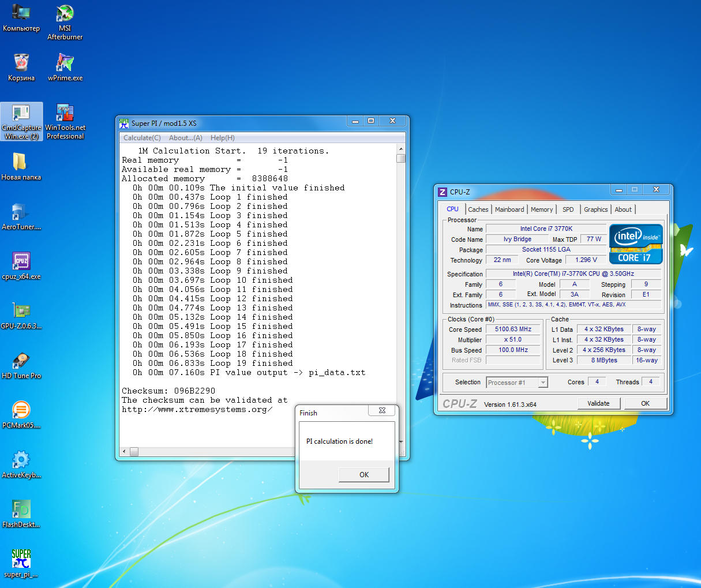The height and width of the screenshot is (588, 701).
Task: Select wPrime.exe desktop icon
Action: (65, 68)
